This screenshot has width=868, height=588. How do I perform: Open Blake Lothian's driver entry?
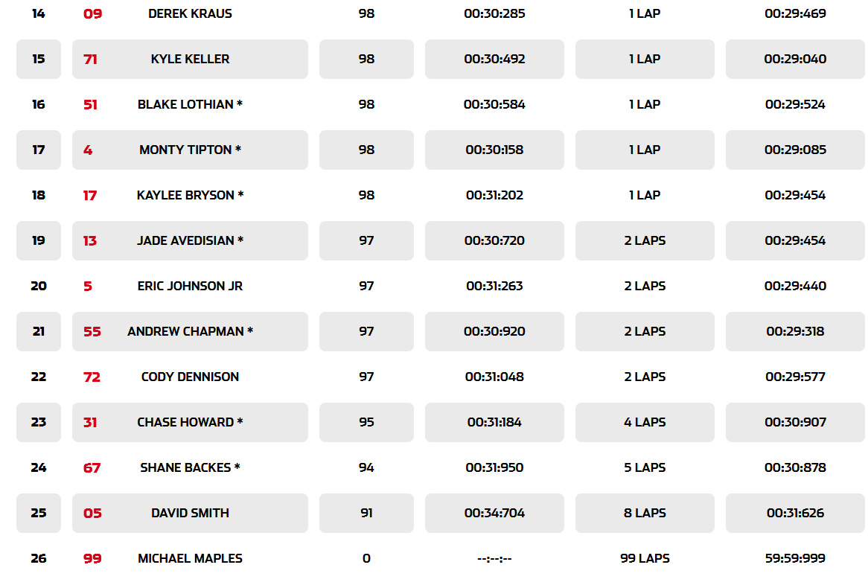(190, 105)
